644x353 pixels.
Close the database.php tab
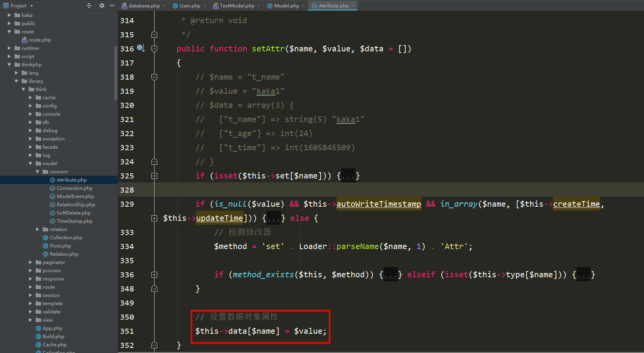164,6
